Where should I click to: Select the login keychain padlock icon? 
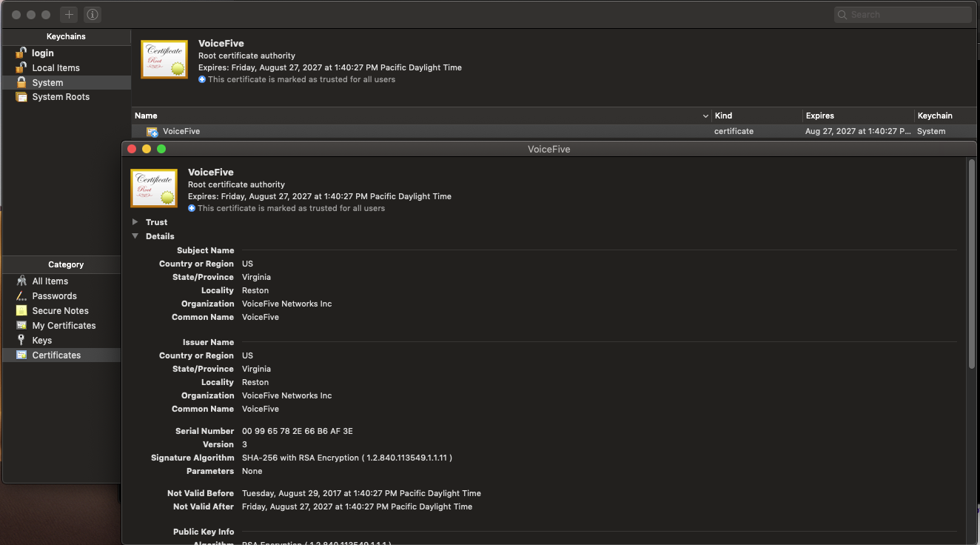coord(21,53)
